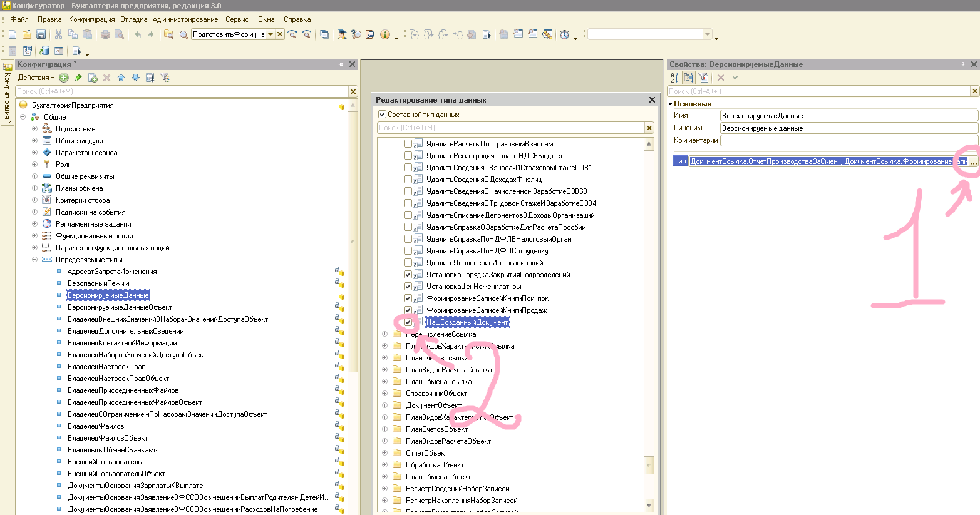980x515 pixels.
Task: Uncheck ФормированиеЗаписейКнигиПокупок checkbox
Action: coord(408,298)
